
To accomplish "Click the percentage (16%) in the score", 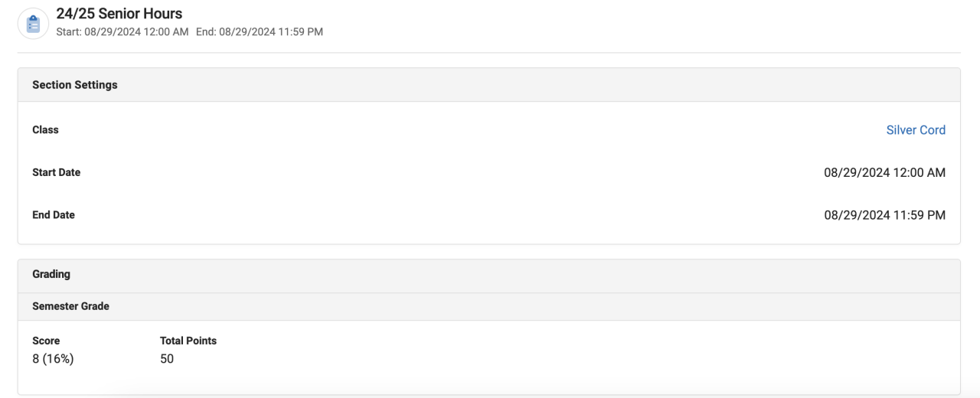I will coord(60,359).
